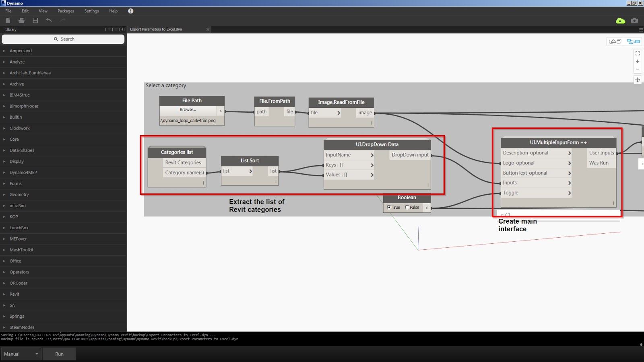644x362 pixels.
Task: Toggle the graph view mode button
Action: click(x=632, y=41)
